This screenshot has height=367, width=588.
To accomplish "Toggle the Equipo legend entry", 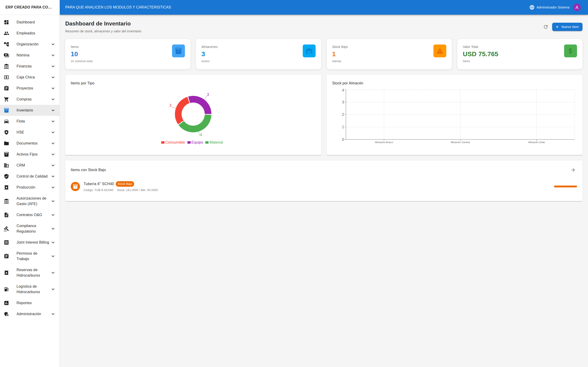I will coord(195,142).
